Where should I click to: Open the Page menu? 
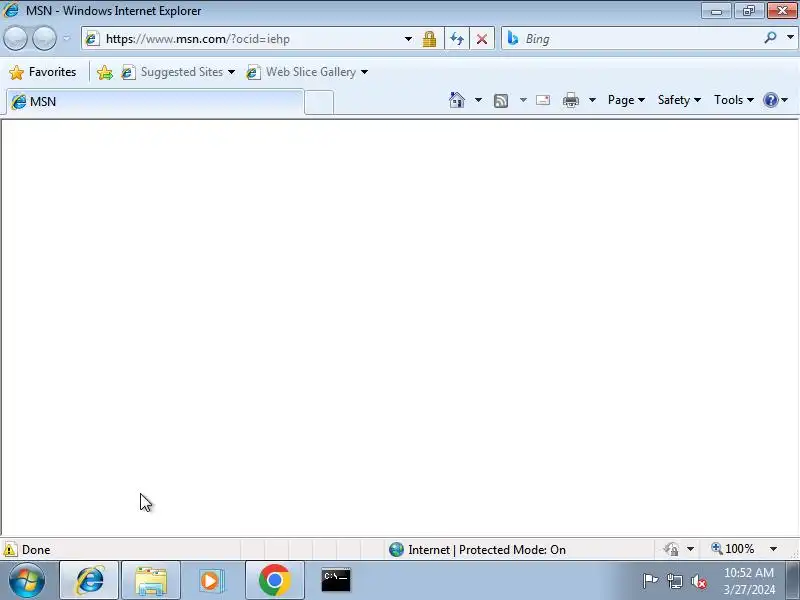coord(626,100)
